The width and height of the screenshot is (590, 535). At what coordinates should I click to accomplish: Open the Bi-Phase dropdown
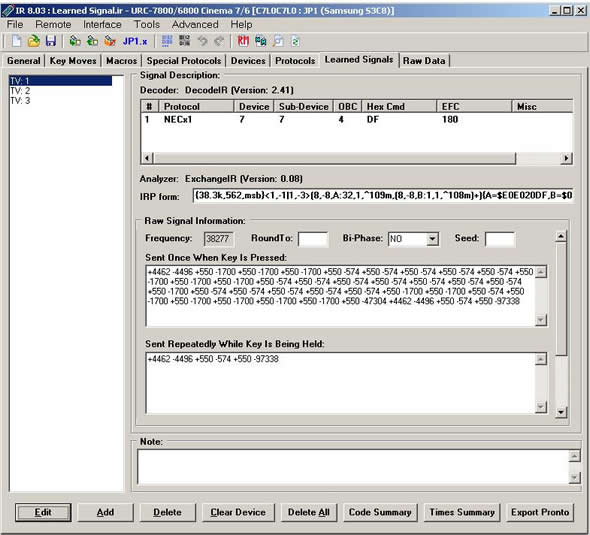(x=433, y=239)
